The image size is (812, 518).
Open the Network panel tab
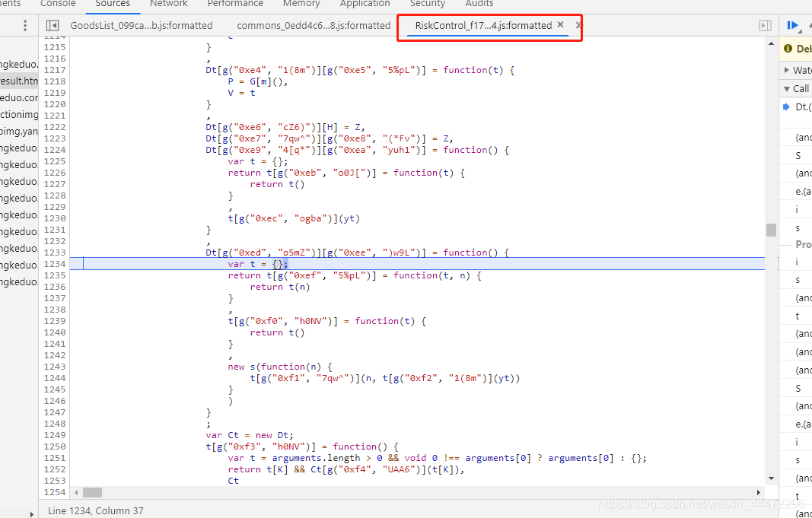[x=168, y=4]
